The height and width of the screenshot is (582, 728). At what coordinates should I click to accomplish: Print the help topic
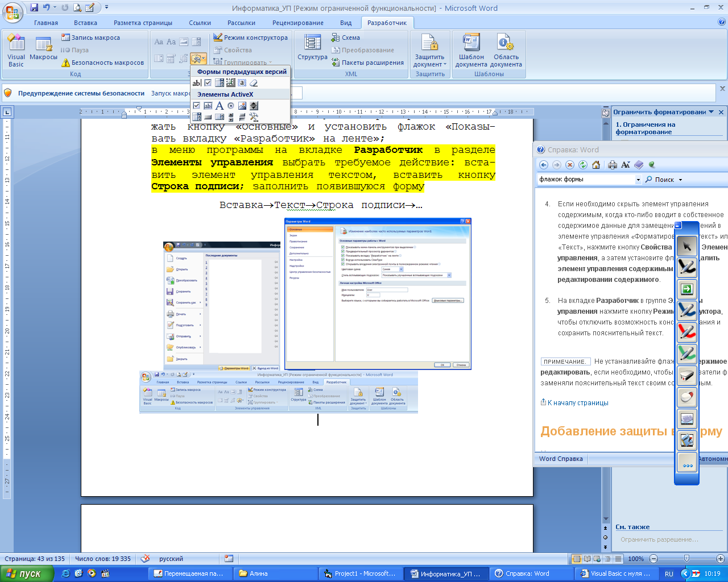tap(613, 165)
